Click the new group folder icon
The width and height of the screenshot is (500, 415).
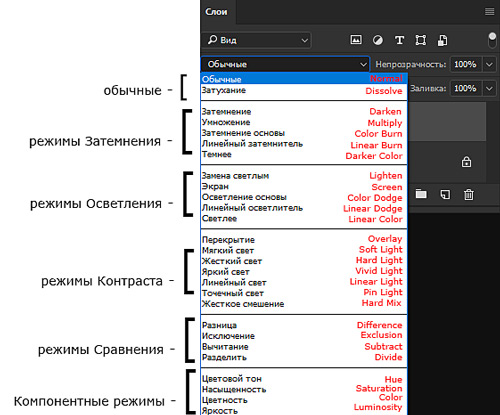(421, 194)
